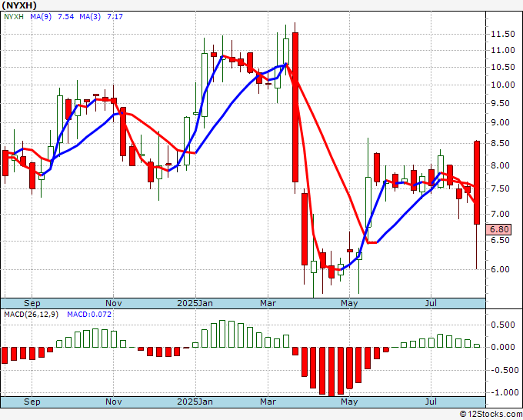Viewport: 523px width, 420px height.
Task: Click the 7.54 moving average value
Action: pyautogui.click(x=65, y=16)
